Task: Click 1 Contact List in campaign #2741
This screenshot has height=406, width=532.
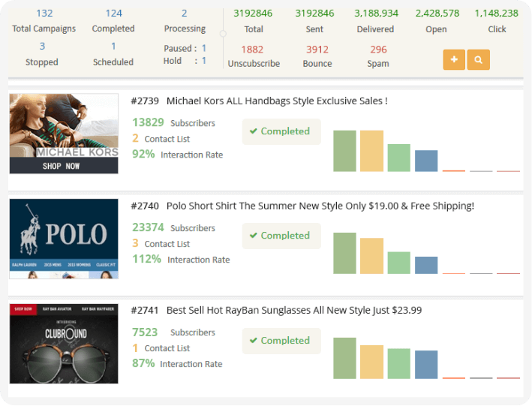Action: click(161, 348)
